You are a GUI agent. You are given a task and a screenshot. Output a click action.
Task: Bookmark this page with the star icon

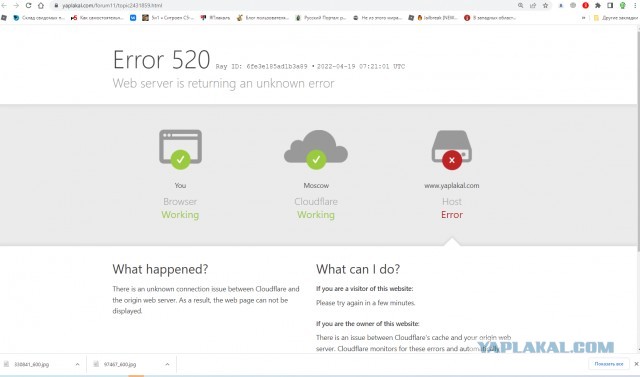(545, 6)
